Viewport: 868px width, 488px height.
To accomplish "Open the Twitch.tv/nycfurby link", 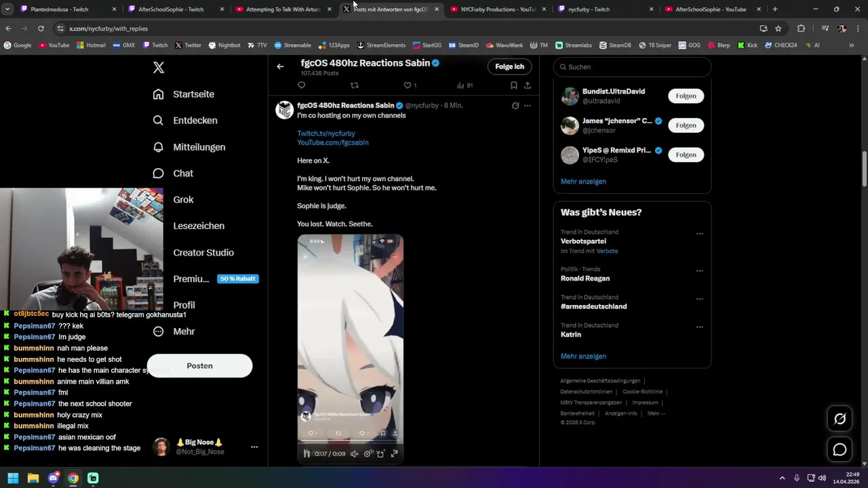I will tap(326, 134).
